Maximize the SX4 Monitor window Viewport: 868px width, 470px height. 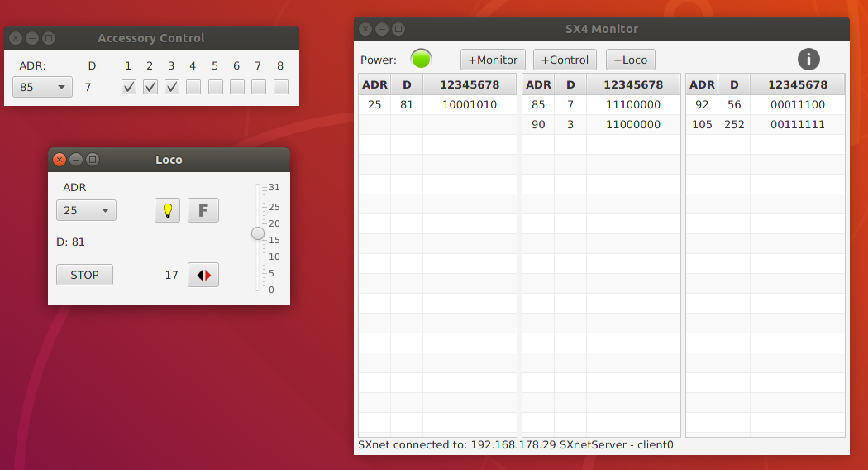[398, 29]
